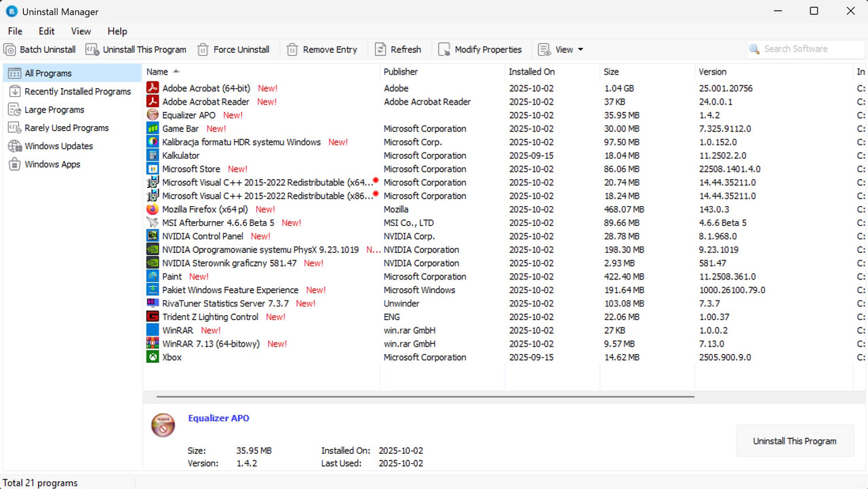This screenshot has height=489, width=868.
Task: Click the Mozilla publisher cell
Action: coord(396,210)
